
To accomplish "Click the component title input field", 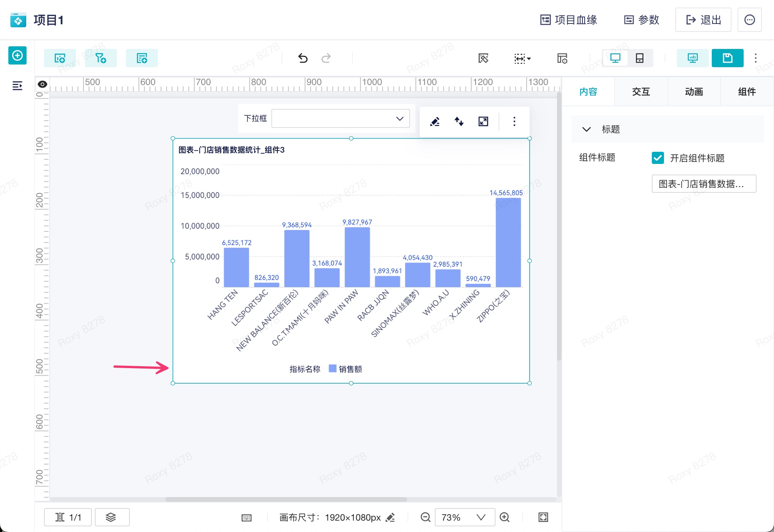I will pos(704,184).
